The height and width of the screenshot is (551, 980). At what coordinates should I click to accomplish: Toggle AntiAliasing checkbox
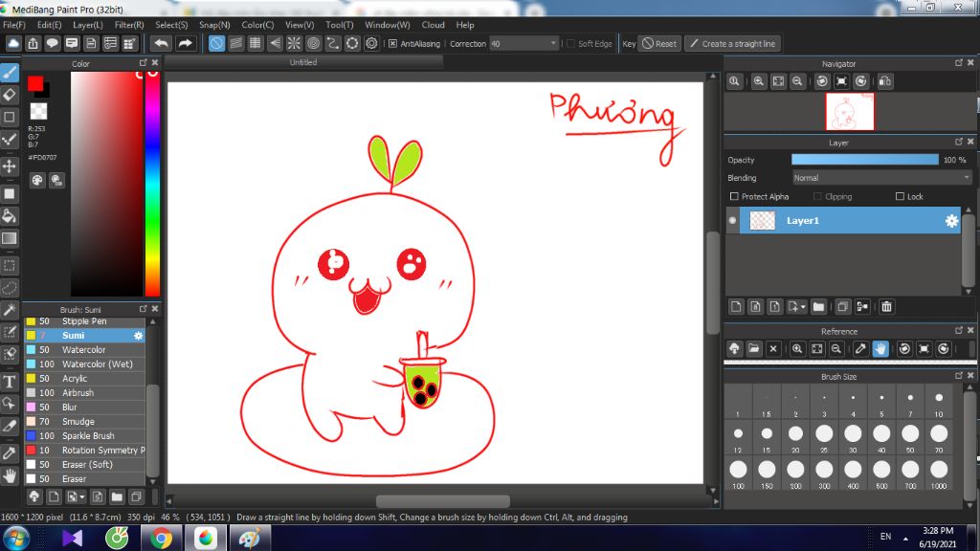point(392,44)
